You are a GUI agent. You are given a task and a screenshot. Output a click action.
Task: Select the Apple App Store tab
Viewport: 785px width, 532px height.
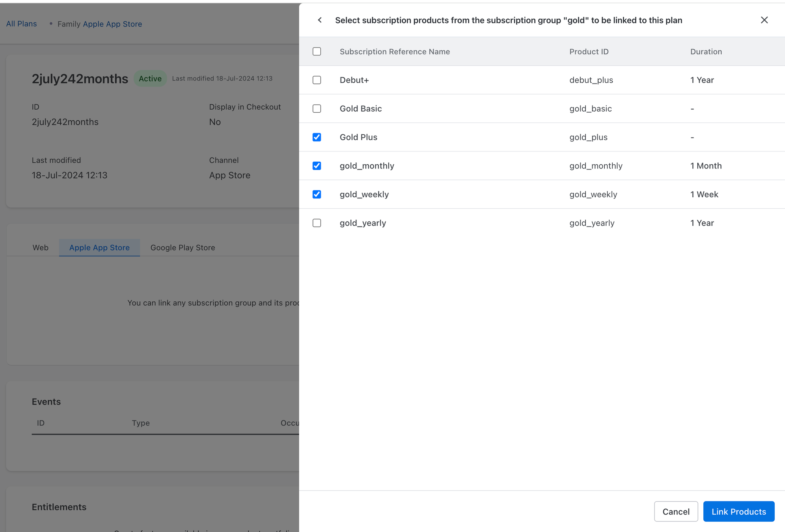point(99,247)
